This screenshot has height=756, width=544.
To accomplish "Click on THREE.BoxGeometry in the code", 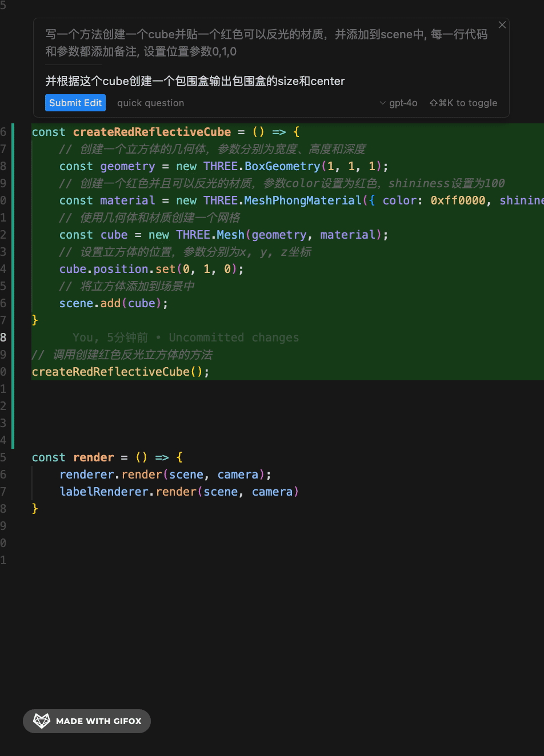I will pos(262,166).
